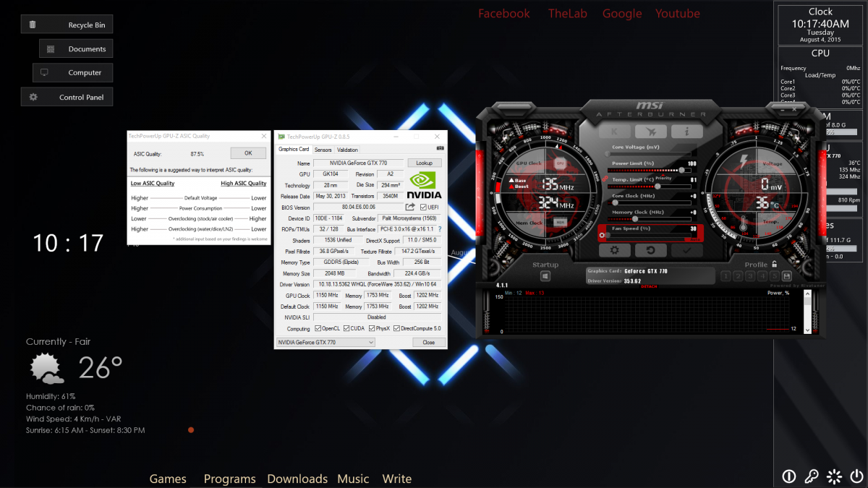Image resolution: width=868 pixels, height=488 pixels.
Task: Click the NVIDIA logo in GPU-Z
Action: point(424,184)
